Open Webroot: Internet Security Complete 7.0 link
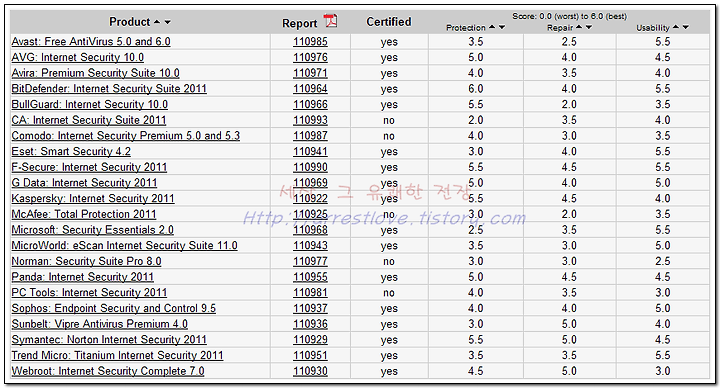Viewport: 720px width, 388px height. pos(108,371)
